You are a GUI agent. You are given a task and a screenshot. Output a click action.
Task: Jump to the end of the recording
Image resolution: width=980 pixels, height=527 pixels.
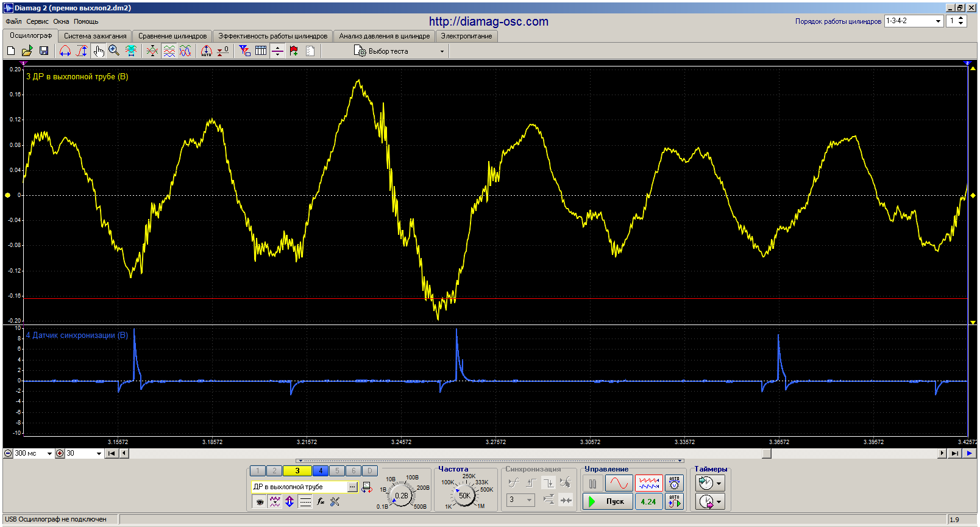pyautogui.click(x=954, y=453)
